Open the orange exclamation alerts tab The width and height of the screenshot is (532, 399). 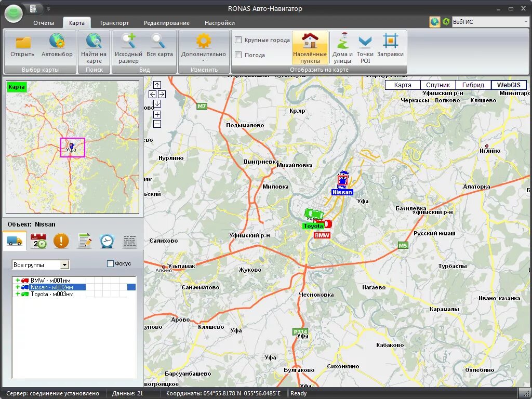pos(61,241)
